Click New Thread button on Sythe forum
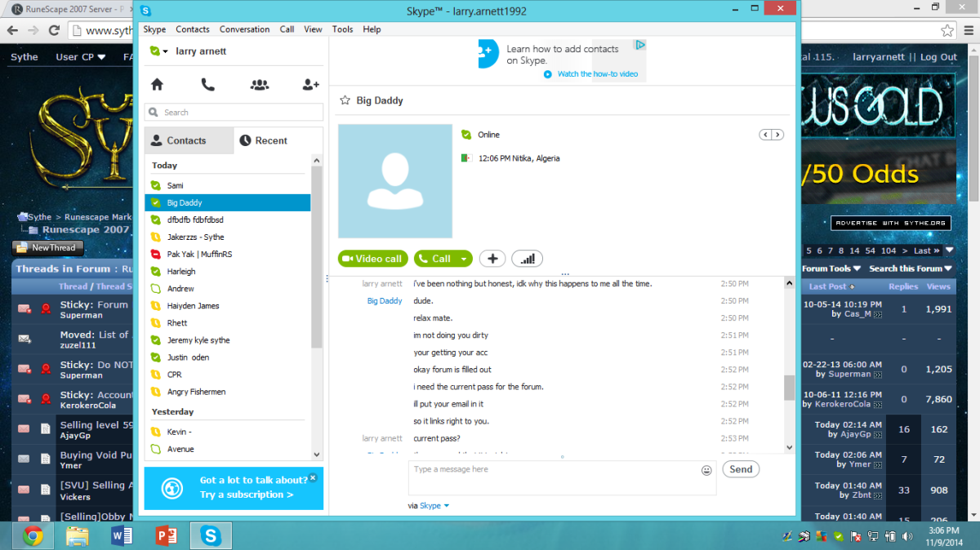This screenshot has width=980, height=550. 48,247
